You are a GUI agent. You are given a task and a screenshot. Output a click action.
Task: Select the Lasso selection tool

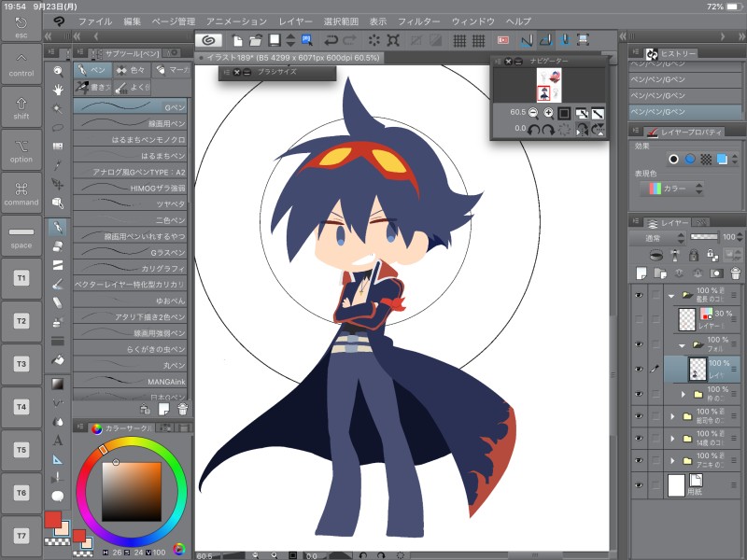point(58,128)
